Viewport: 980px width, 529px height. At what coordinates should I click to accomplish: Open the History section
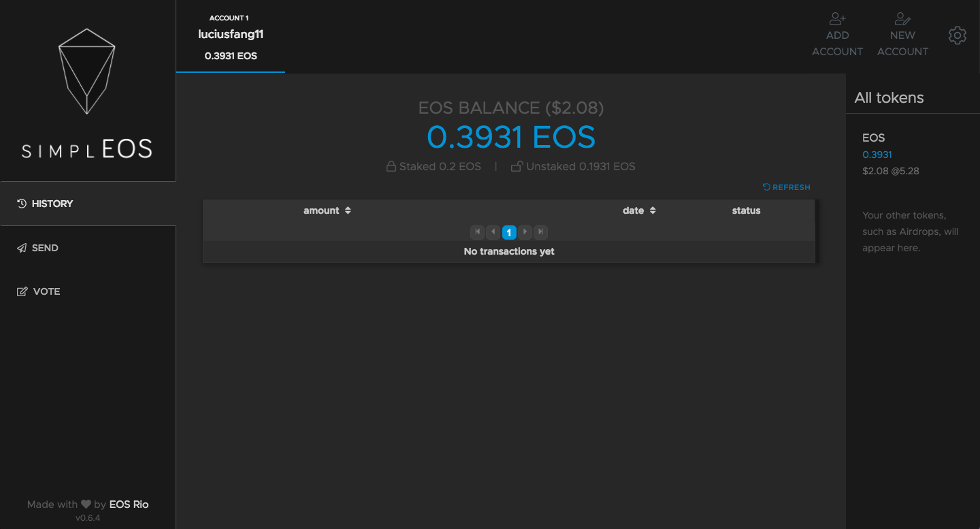point(88,204)
